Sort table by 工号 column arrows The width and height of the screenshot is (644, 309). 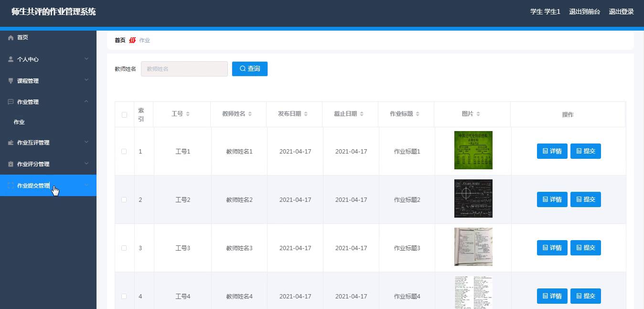[x=188, y=114]
